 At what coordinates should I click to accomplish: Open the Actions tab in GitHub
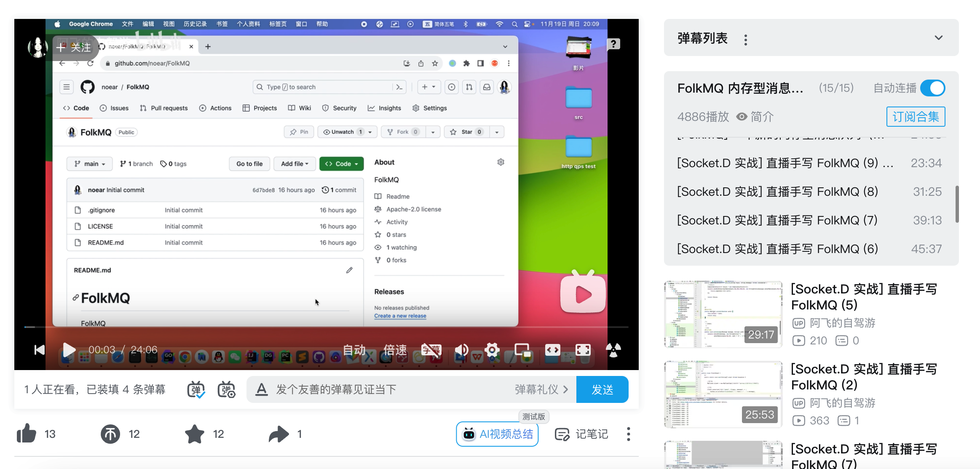coord(215,108)
